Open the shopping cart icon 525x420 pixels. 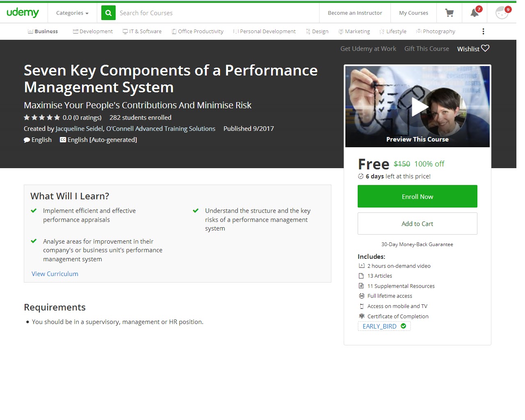pyautogui.click(x=449, y=13)
